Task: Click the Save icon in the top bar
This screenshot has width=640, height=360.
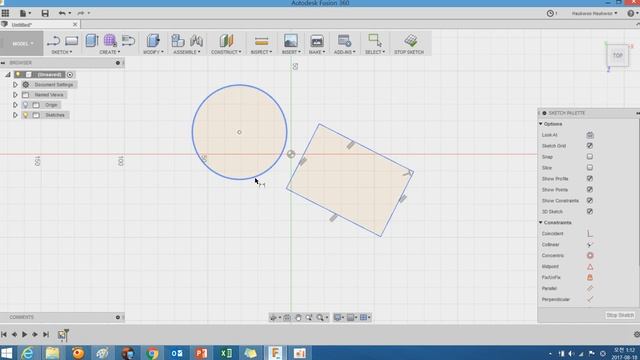Action: pos(45,13)
